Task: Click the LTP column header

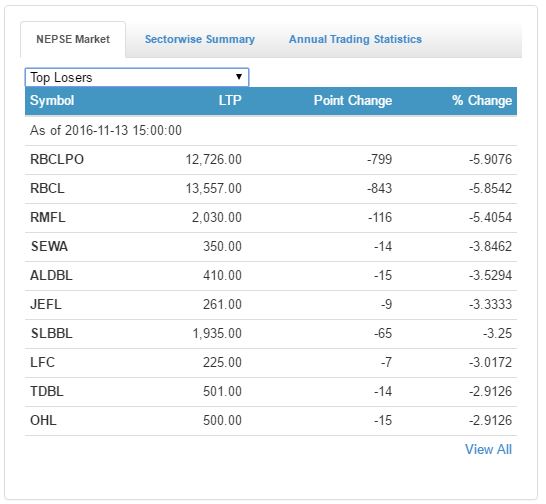Action: tap(230, 101)
